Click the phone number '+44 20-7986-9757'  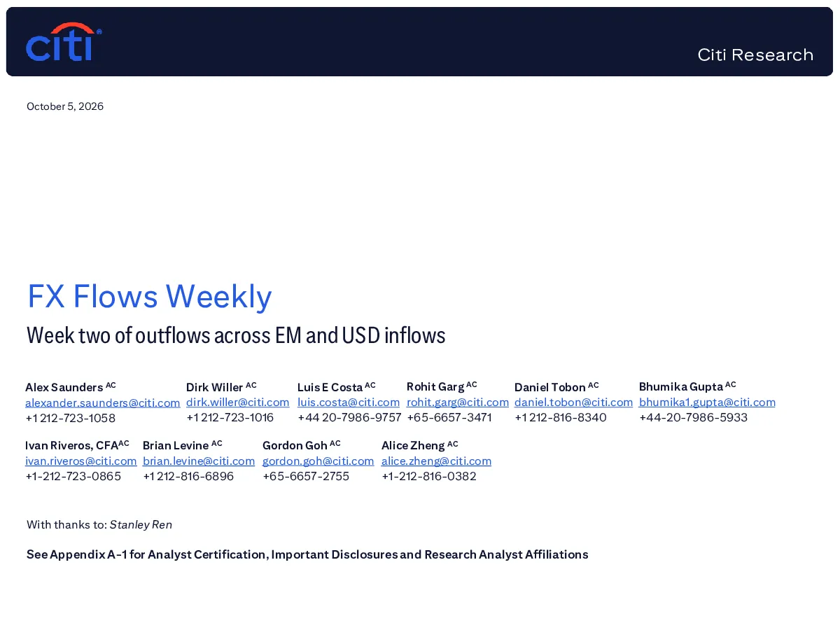[349, 417]
